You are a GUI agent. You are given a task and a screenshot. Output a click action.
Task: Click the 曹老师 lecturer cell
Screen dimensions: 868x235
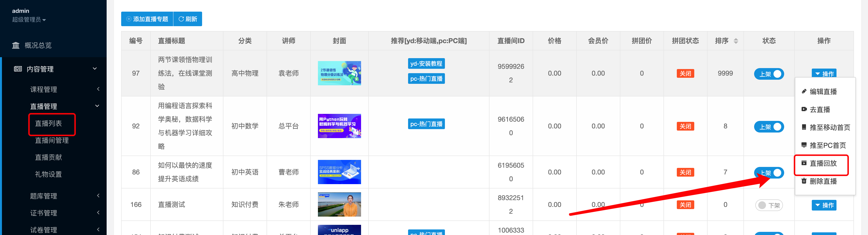click(x=288, y=172)
